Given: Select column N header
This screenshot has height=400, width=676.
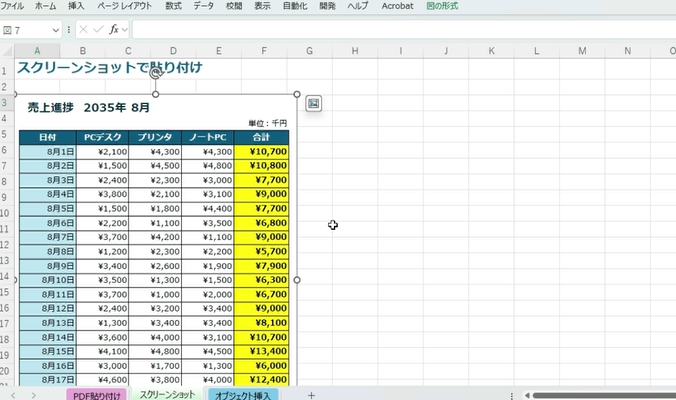Looking at the screenshot, I should click(627, 51).
